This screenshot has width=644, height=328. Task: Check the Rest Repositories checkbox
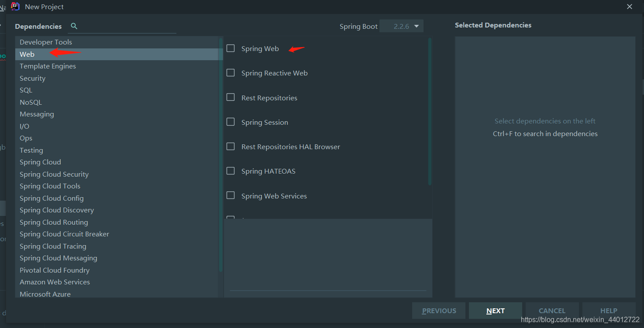(x=231, y=97)
